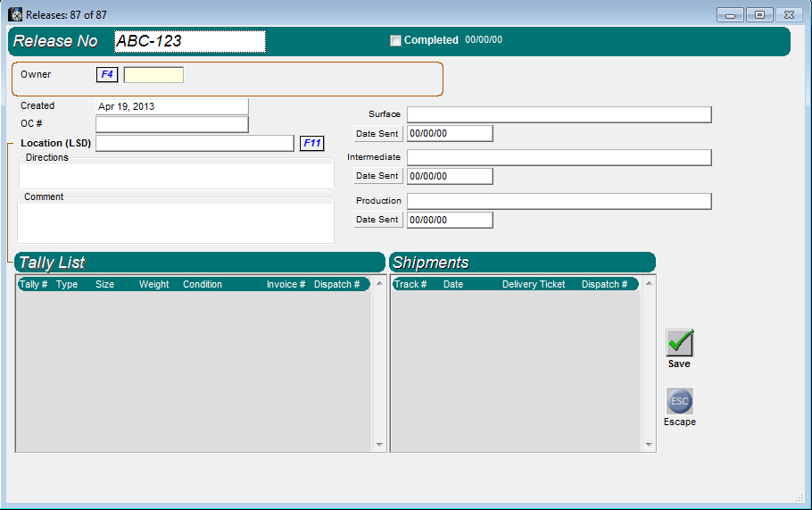Click the F4 owner lookup button
Viewport: 812px width, 510px height.
click(107, 75)
